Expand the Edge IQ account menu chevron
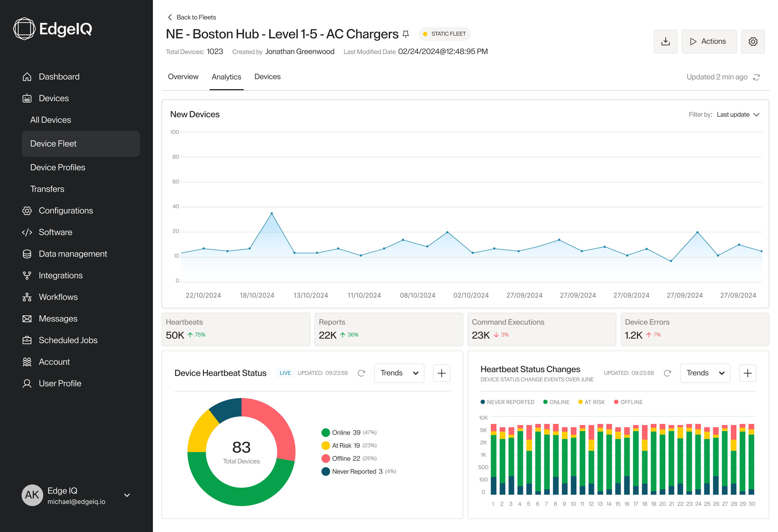This screenshot has width=778, height=532. coord(127,495)
